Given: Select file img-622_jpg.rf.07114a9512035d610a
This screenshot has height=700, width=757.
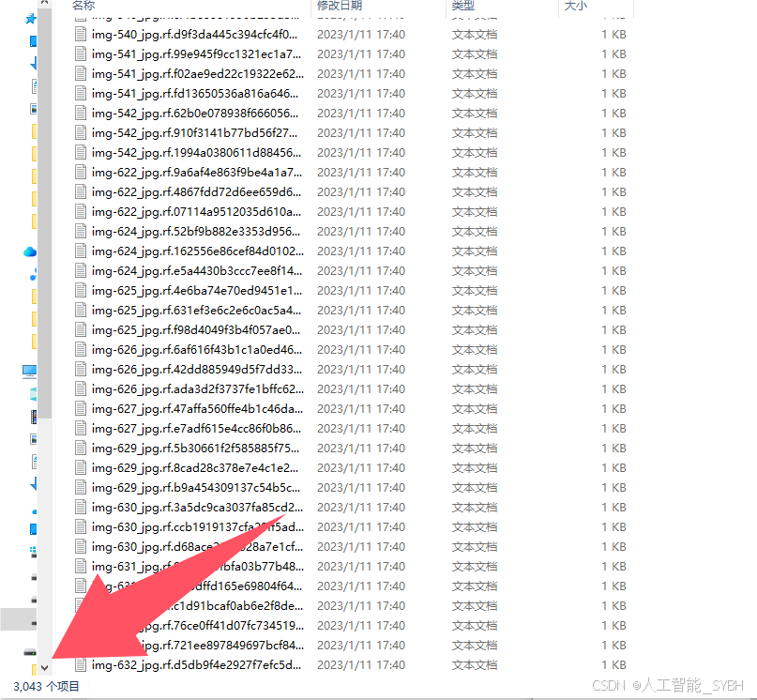Looking at the screenshot, I should (x=196, y=211).
